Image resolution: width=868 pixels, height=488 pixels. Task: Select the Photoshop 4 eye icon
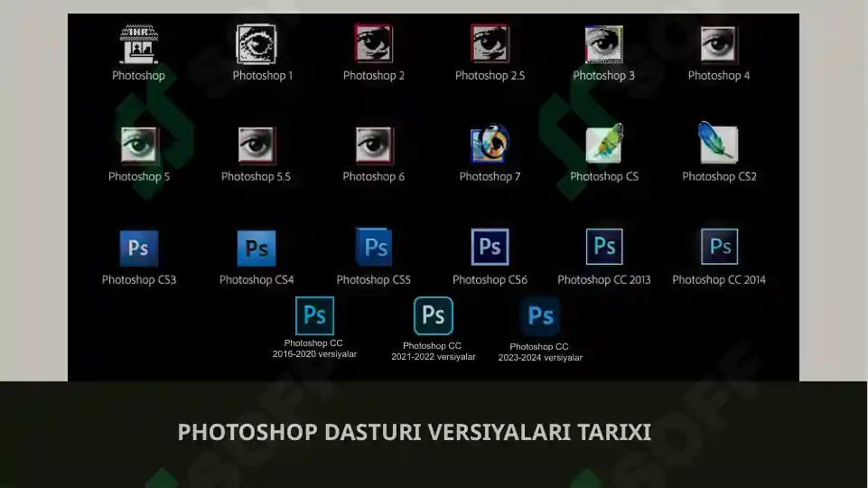(718, 43)
